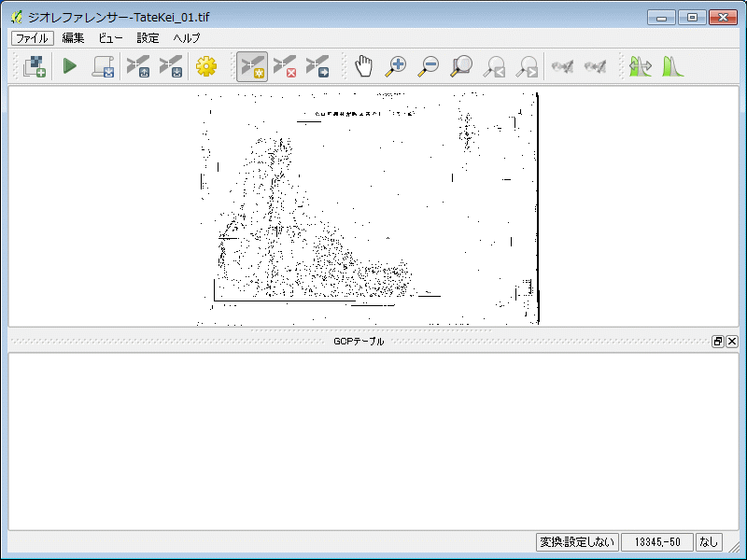Viewport: 747px width, 560px height.
Task: Open the 設定 menu
Action: 148,38
